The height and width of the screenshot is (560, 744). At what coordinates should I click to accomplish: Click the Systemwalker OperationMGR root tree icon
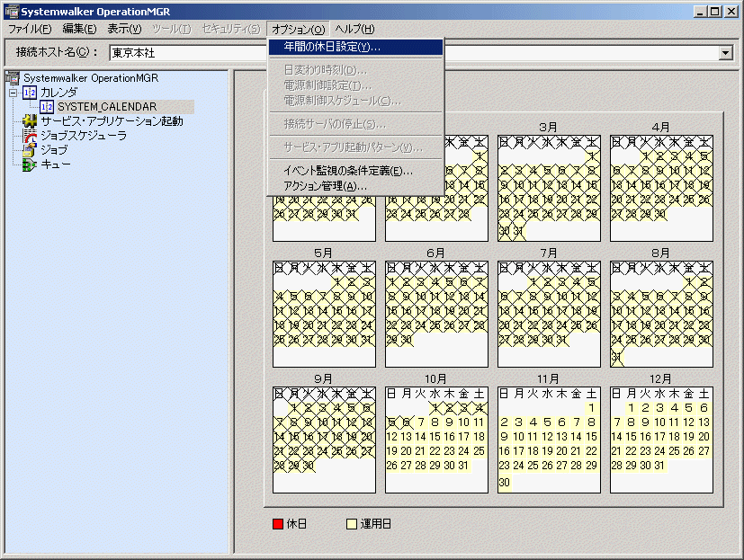tap(13, 78)
